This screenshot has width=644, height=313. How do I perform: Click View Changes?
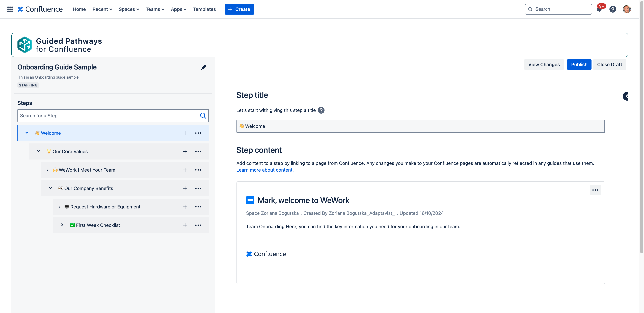pyautogui.click(x=544, y=65)
